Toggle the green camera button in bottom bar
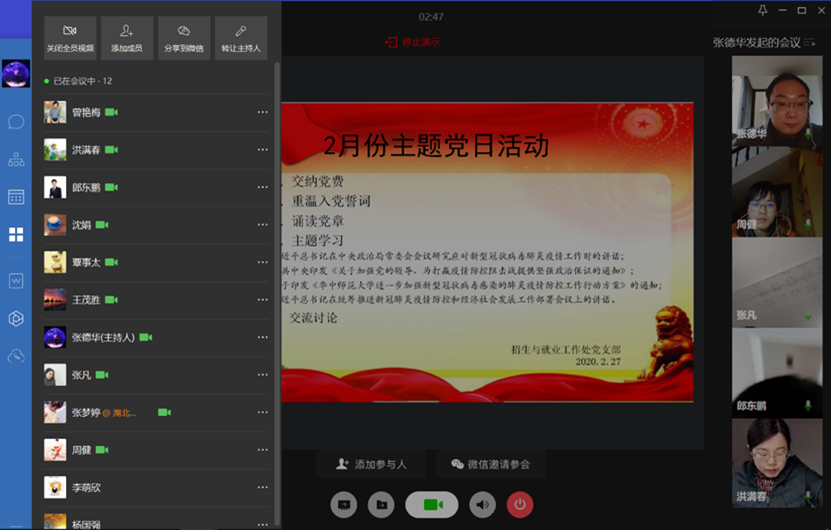 pyautogui.click(x=432, y=505)
